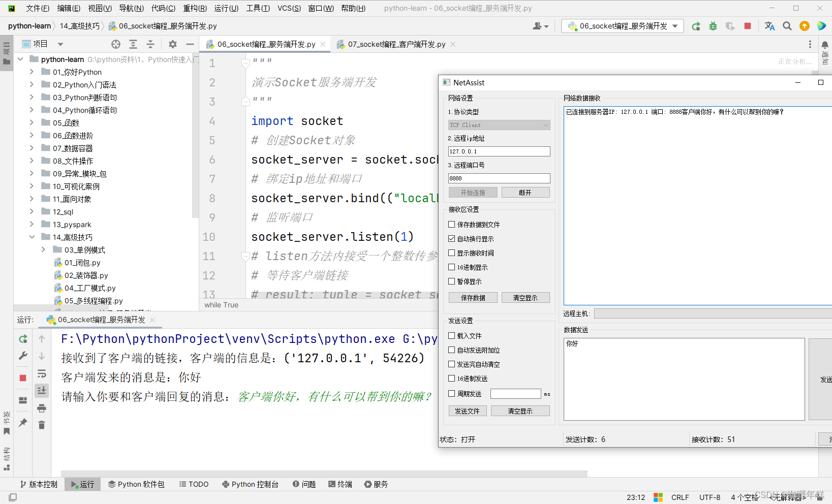
Task: Enable 保存数据到文件 checkbox in NetAssist
Action: 451,224
